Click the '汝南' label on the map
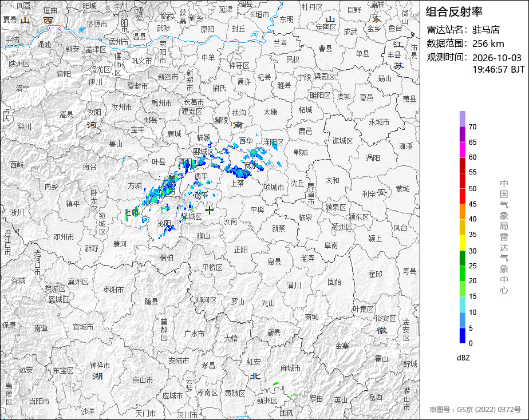The height and width of the screenshot is (420, 529). [230, 221]
